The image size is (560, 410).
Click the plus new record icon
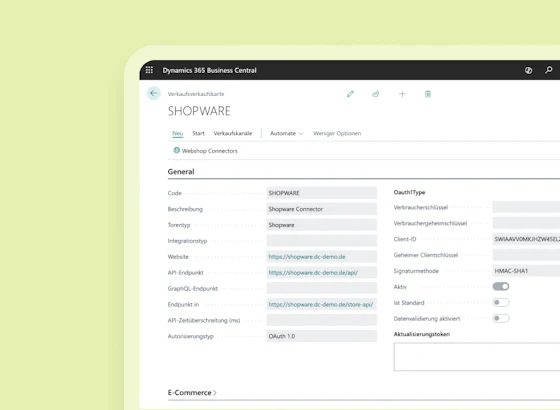(402, 94)
